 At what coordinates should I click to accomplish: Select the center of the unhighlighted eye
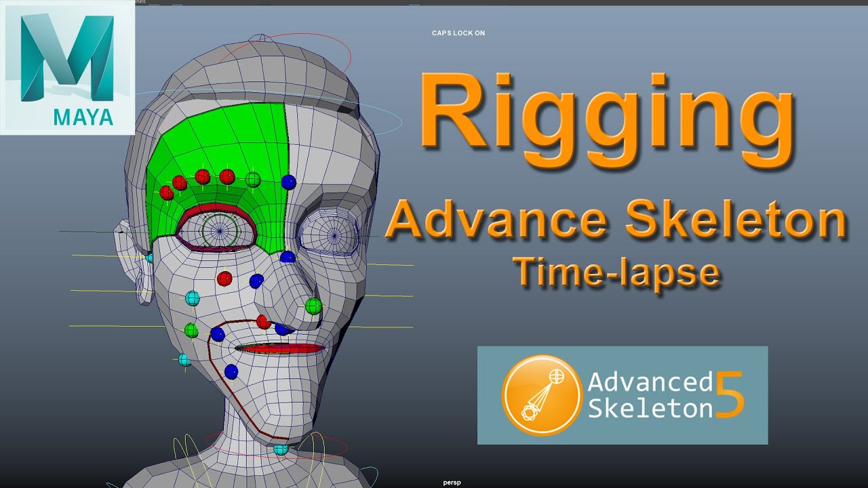point(334,236)
